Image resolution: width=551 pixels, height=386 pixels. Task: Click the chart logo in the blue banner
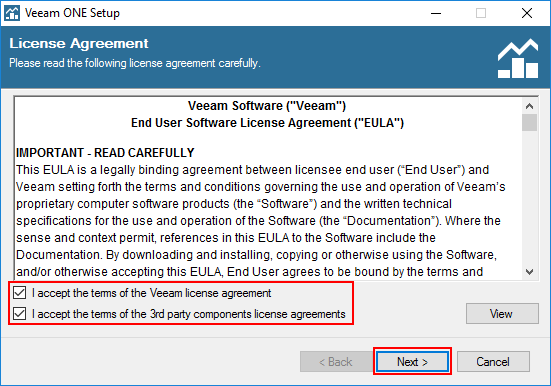pyautogui.click(x=518, y=59)
